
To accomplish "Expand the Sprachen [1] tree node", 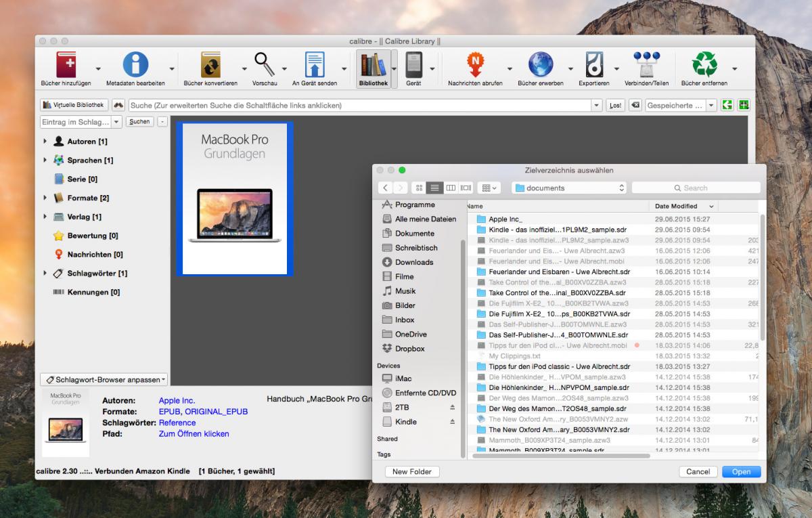I will pyautogui.click(x=45, y=160).
